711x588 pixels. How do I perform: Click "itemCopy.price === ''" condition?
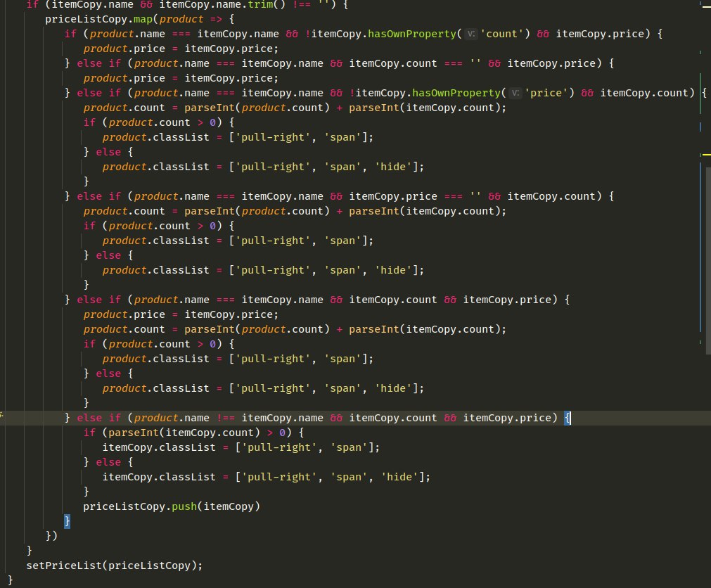415,196
